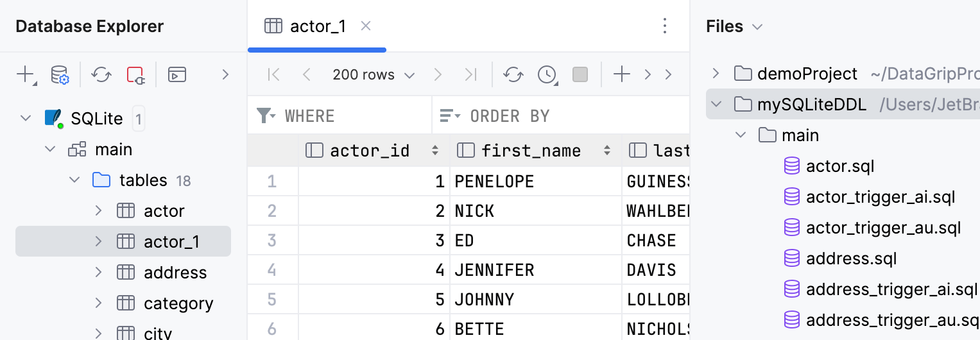Reload the actor_1 table data
The height and width of the screenshot is (340, 980).
click(x=513, y=74)
